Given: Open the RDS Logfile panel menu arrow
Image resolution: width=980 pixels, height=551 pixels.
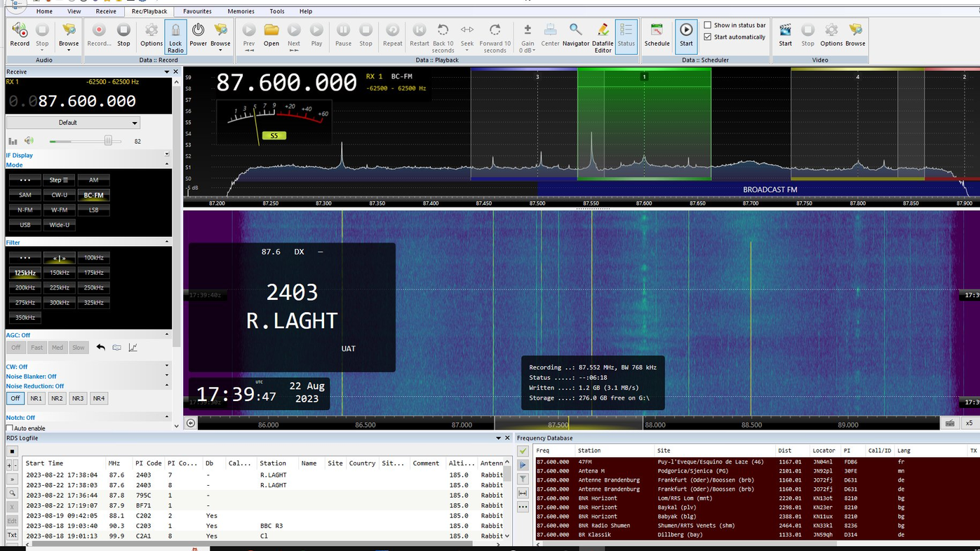Looking at the screenshot, I should (498, 438).
